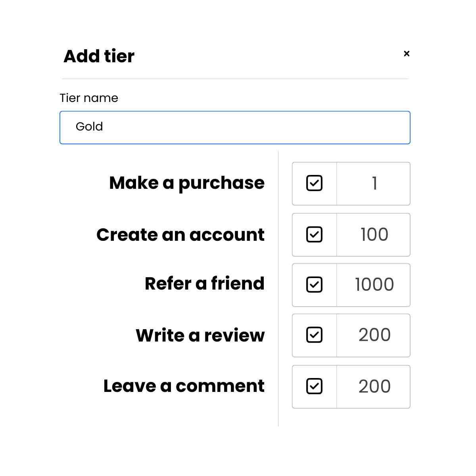The image size is (476, 476).
Task: Click the 100 points value field
Action: pos(373,234)
